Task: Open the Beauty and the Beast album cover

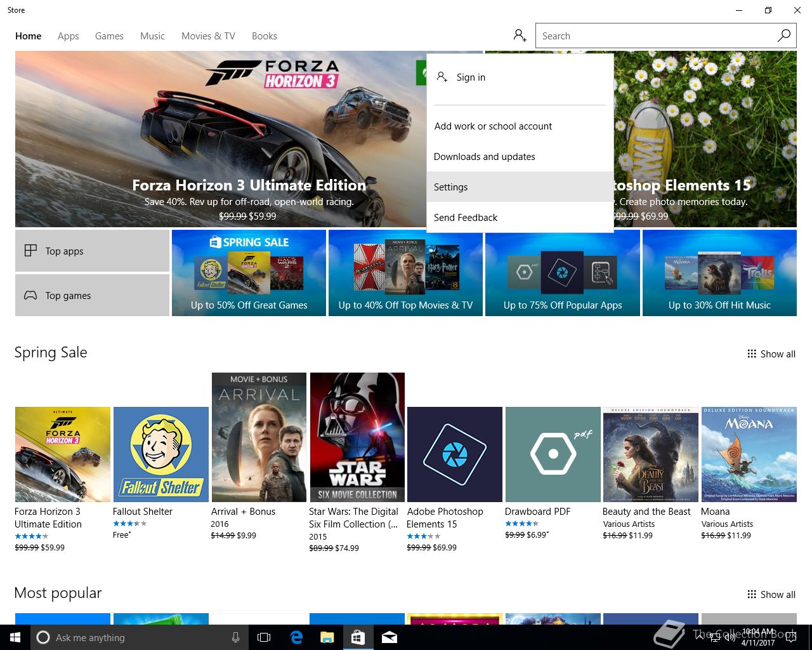Action: click(651, 454)
